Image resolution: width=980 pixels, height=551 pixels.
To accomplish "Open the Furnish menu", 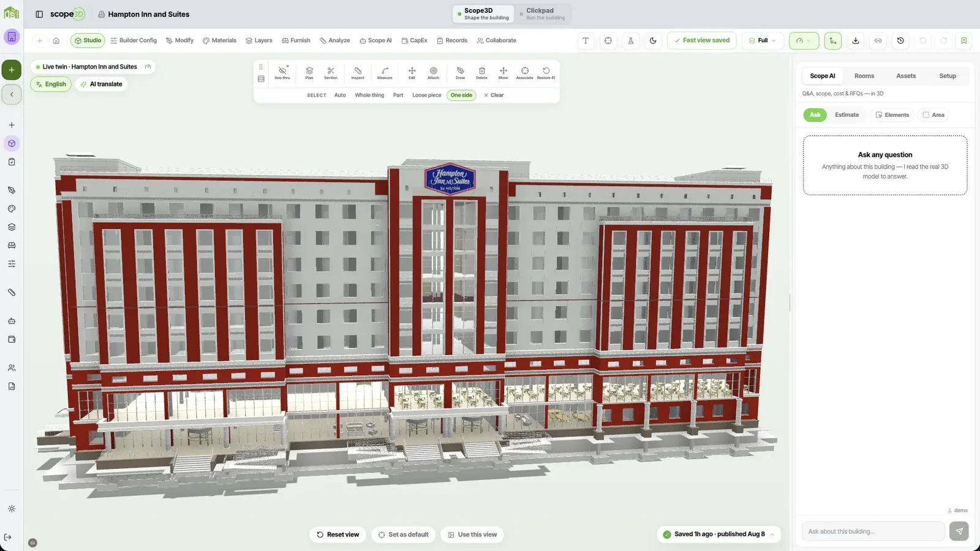I will (x=296, y=40).
